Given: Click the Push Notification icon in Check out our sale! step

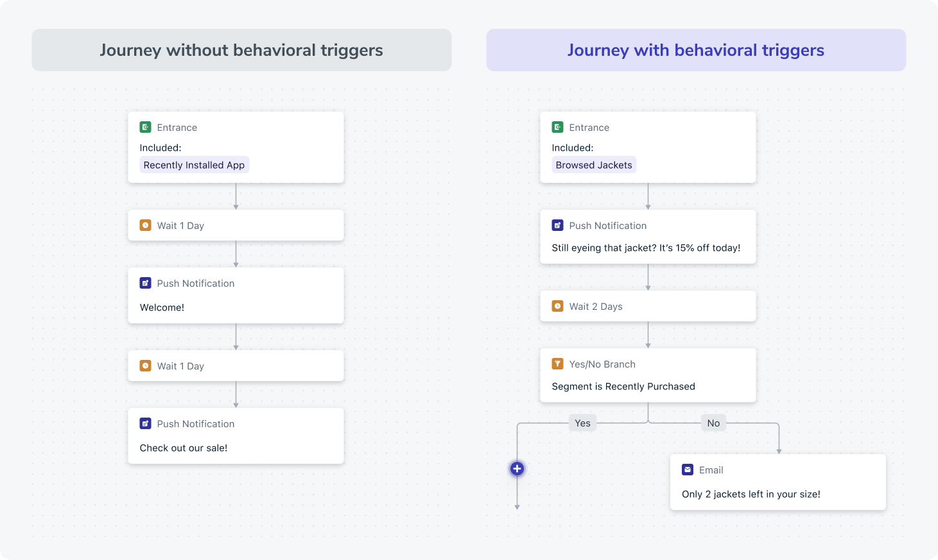Looking at the screenshot, I should click(x=146, y=424).
